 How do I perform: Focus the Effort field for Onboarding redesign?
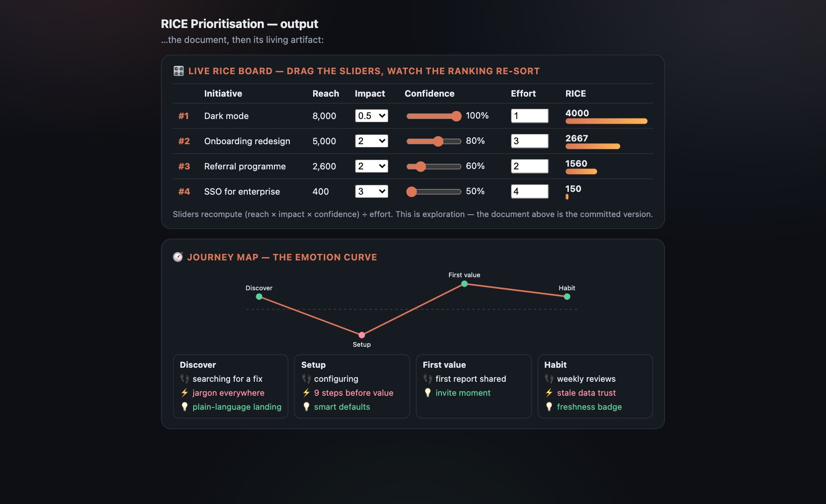[530, 141]
